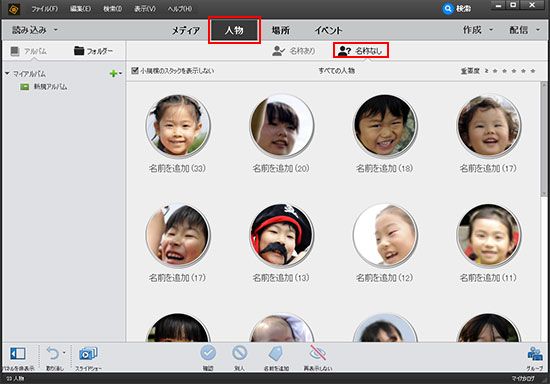Open the 作成 dropdown

tap(477, 30)
